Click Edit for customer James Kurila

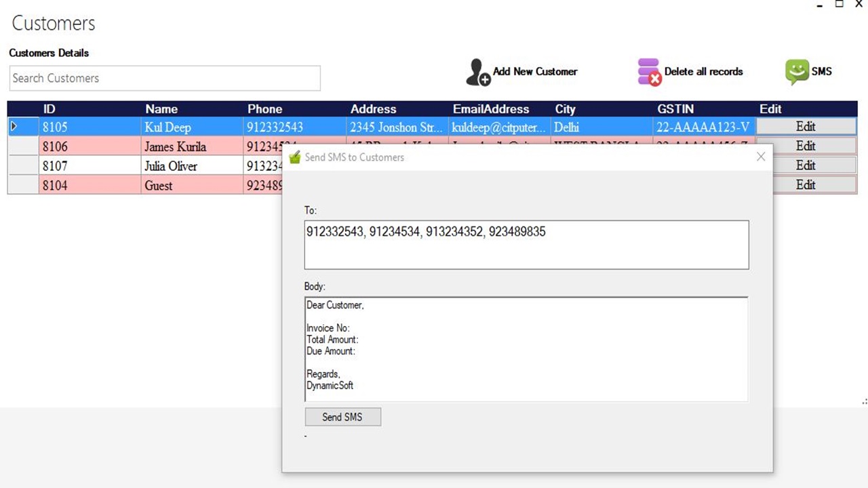click(805, 146)
